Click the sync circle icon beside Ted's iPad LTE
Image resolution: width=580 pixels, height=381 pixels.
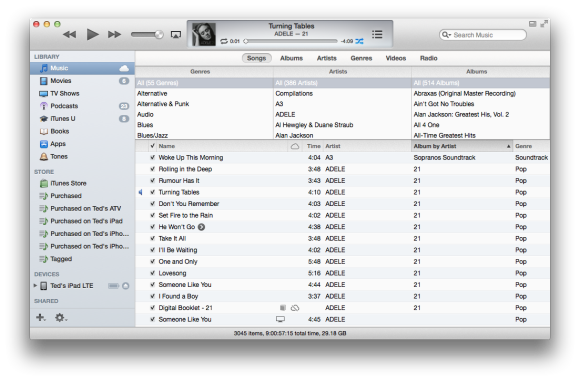tap(126, 286)
